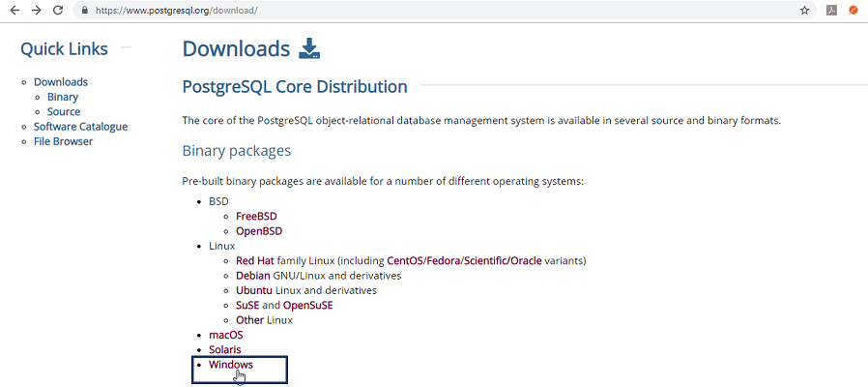Choose the SuSE link
868x387 pixels.
[247, 306]
